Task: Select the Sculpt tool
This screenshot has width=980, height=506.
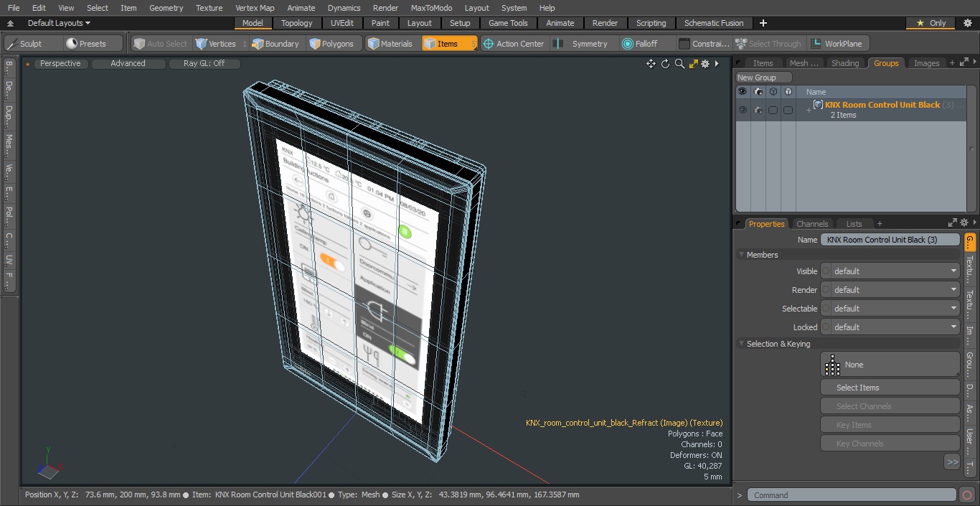Action: (33, 44)
